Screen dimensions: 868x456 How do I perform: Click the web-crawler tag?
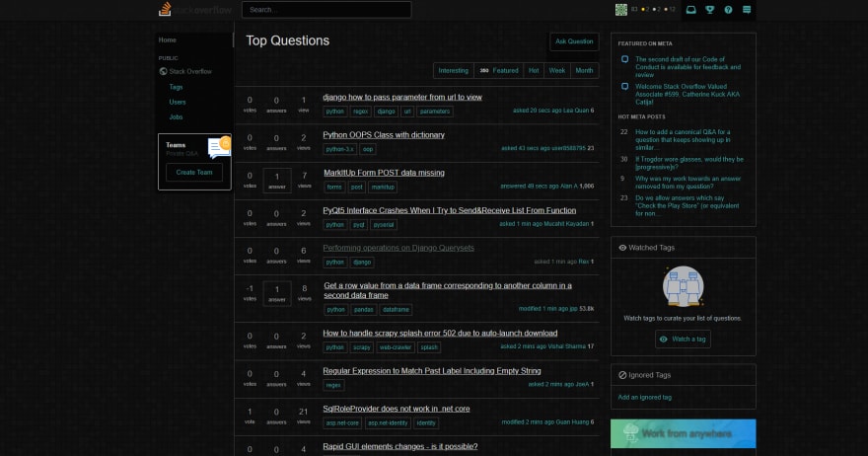[x=396, y=347]
